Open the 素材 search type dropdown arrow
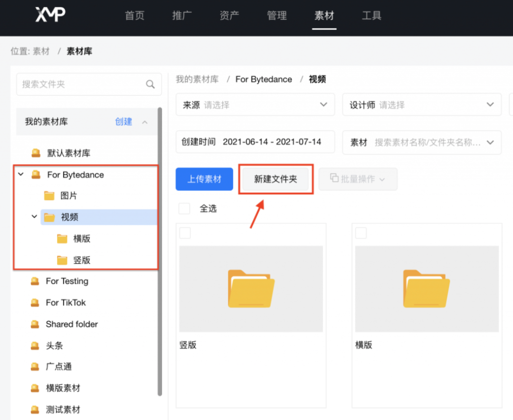 click(x=490, y=142)
